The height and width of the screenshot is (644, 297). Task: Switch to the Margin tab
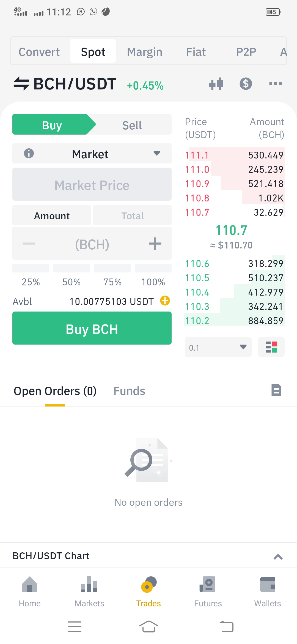(x=145, y=52)
